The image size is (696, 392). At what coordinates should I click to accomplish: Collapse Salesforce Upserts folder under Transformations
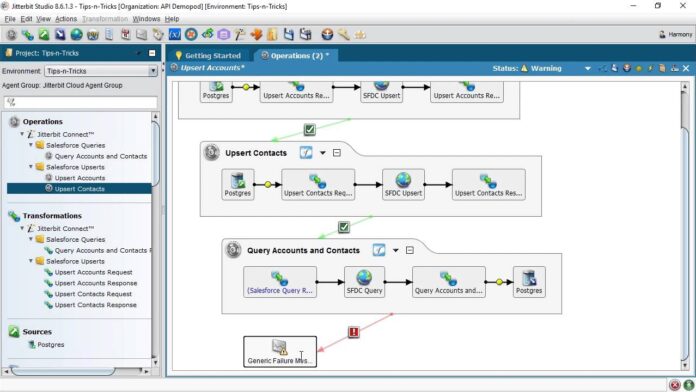pyautogui.click(x=31, y=261)
